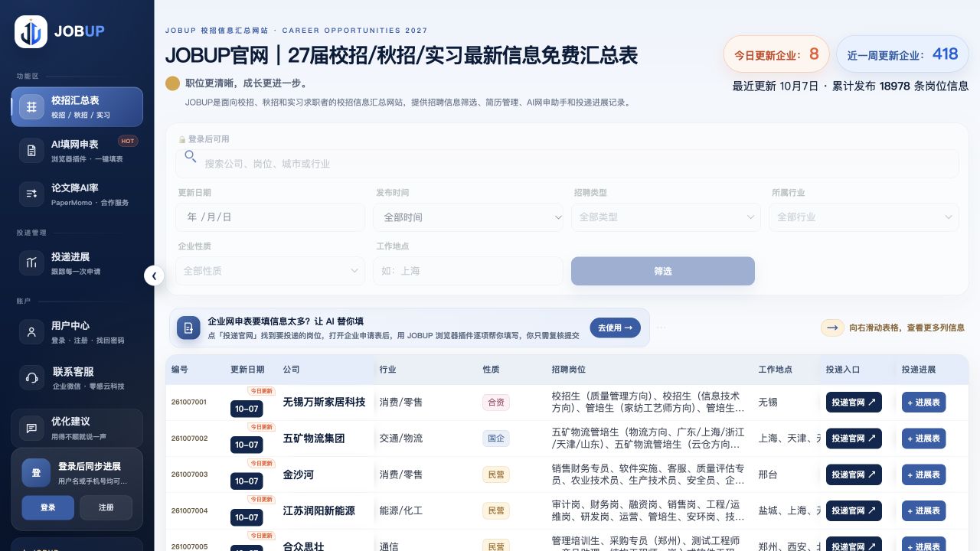
Task: Add 江苏润阳新能源 to 进展表
Action: coord(924,510)
